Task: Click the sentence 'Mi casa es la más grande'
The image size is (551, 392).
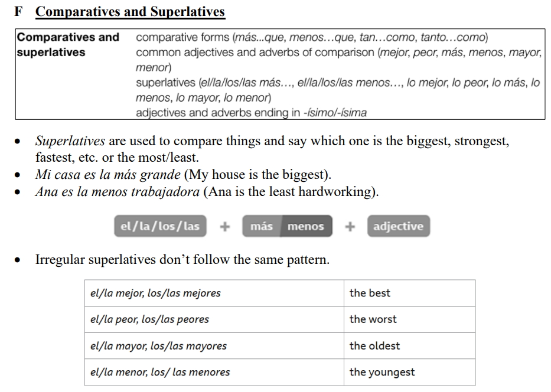Action: point(107,175)
